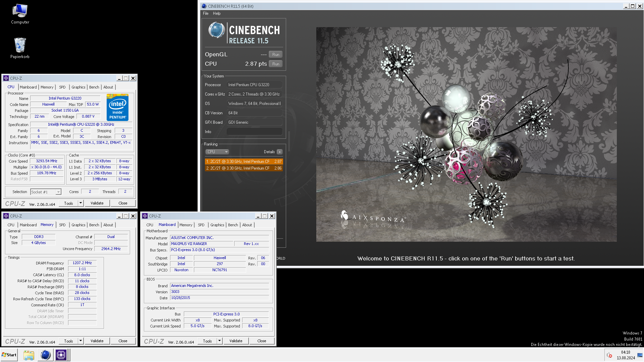This screenshot has height=362, width=644.
Task: Click the volume tray icon
Action: click(x=609, y=355)
